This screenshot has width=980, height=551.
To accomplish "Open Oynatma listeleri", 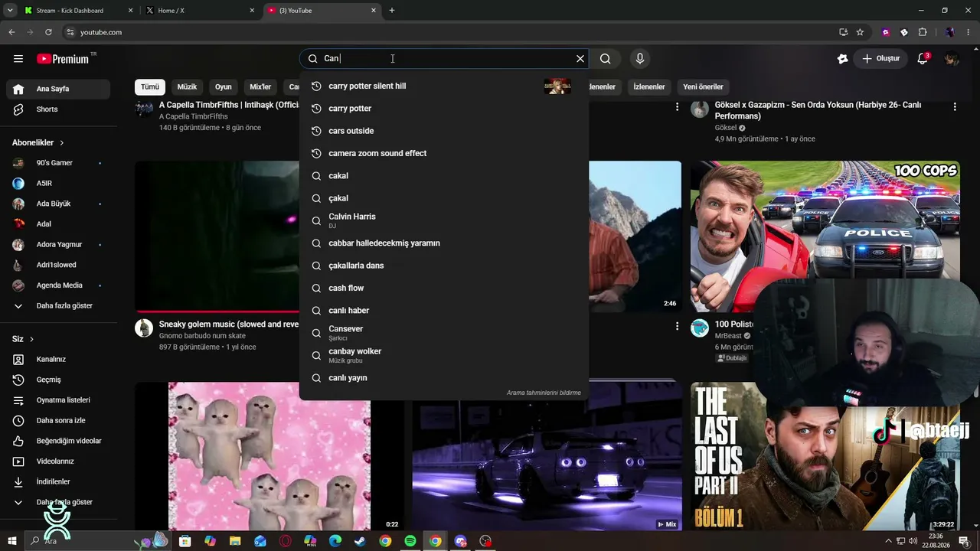I will 58,400.
